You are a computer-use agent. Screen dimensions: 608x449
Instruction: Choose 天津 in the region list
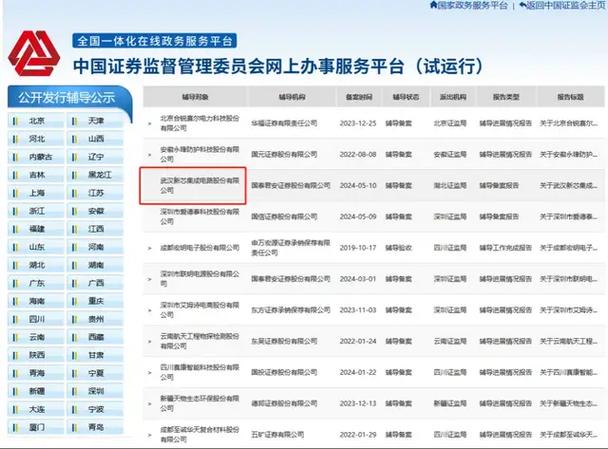pos(95,121)
